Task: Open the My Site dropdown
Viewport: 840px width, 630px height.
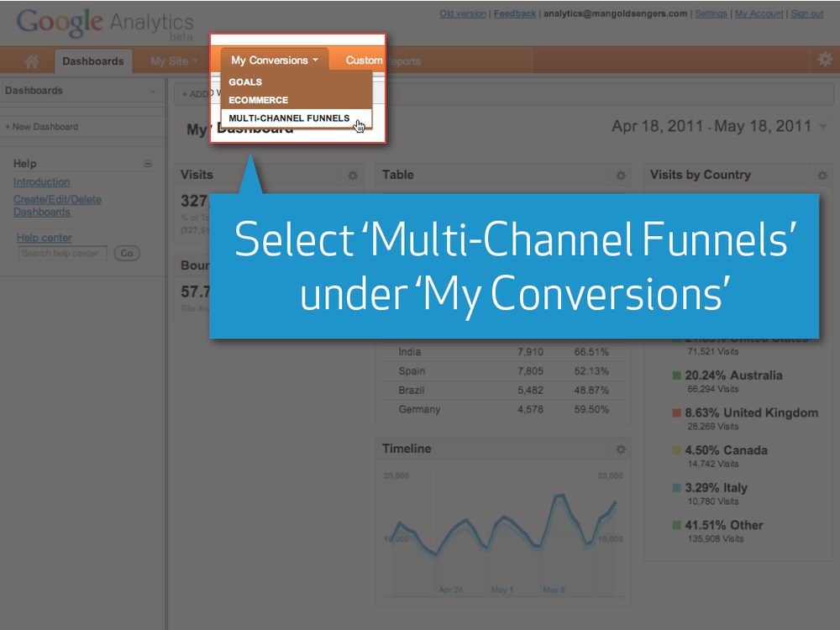Action: point(171,60)
